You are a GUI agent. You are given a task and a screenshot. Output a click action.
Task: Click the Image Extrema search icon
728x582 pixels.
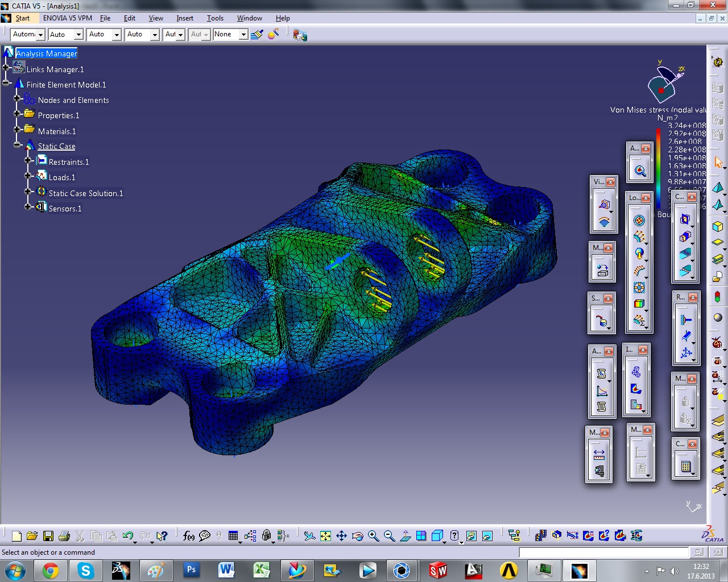(x=640, y=171)
